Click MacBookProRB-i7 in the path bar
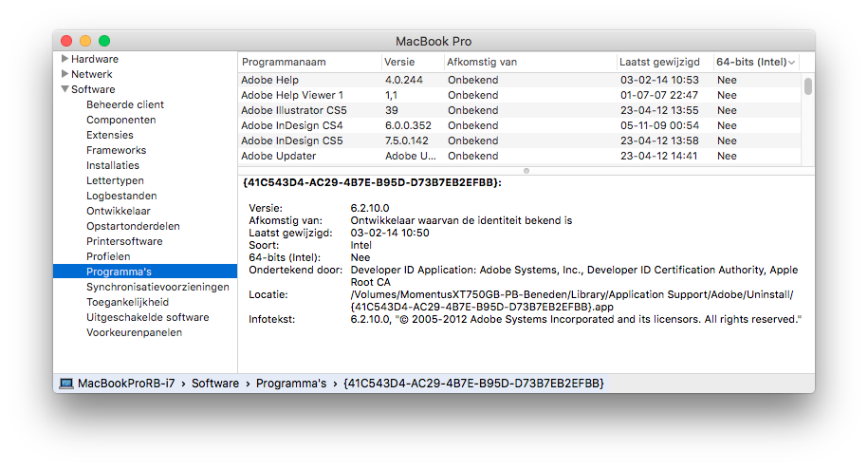The width and height of the screenshot is (868, 469). pos(126,384)
